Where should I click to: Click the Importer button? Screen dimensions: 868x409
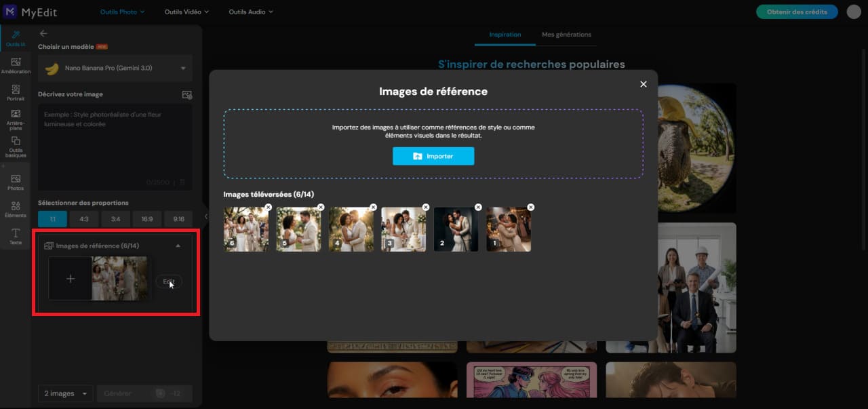(433, 156)
